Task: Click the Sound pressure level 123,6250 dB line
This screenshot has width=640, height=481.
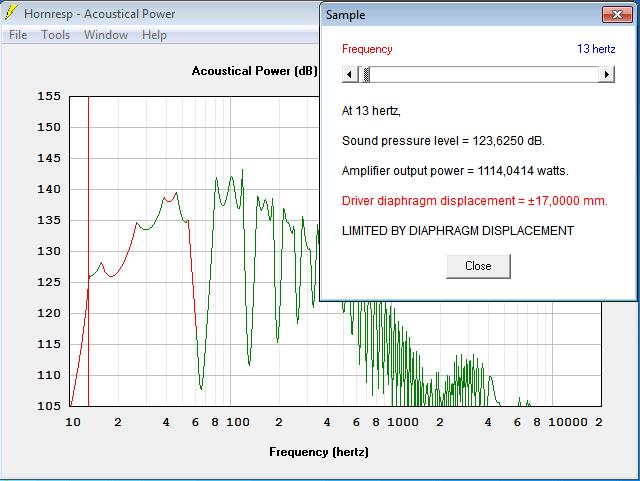Action: pyautogui.click(x=443, y=141)
